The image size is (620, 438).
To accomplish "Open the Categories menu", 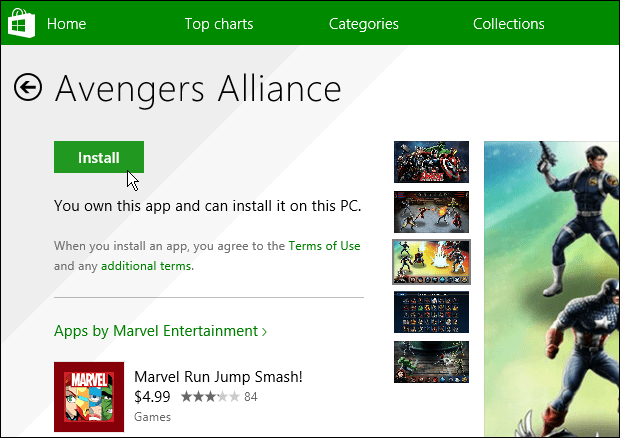I will pos(363,24).
